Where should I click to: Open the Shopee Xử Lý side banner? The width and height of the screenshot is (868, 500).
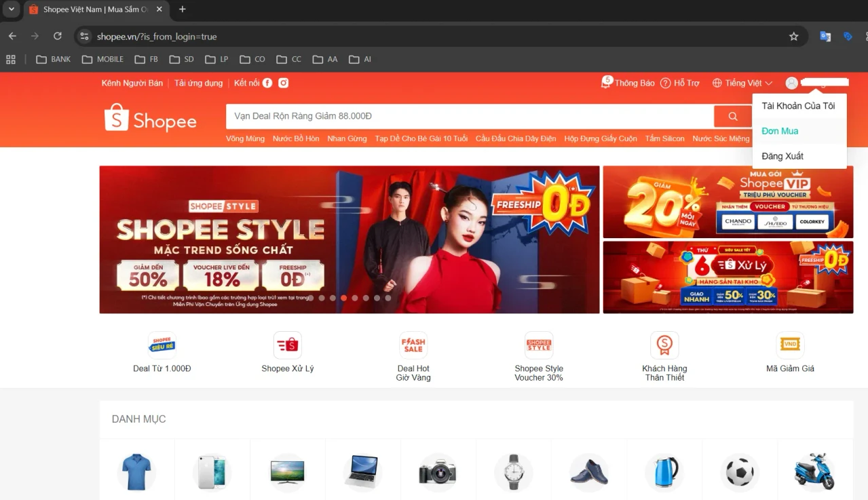[728, 277]
